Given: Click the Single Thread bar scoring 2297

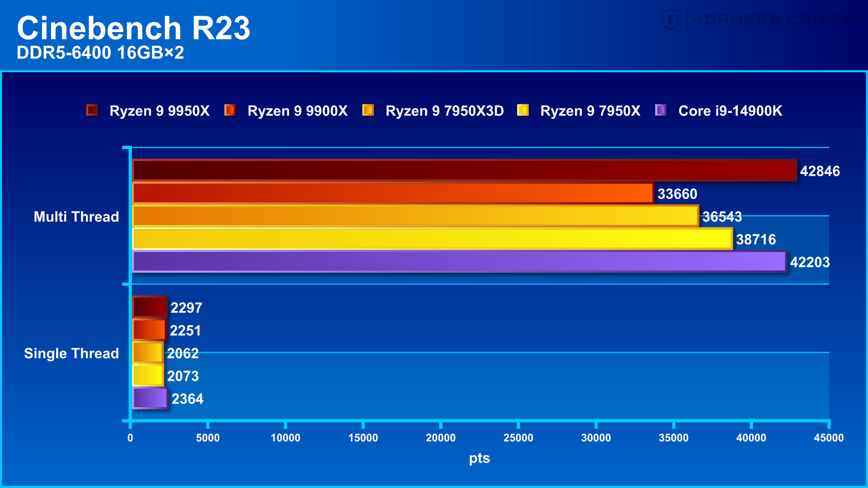Looking at the screenshot, I should 150,307.
